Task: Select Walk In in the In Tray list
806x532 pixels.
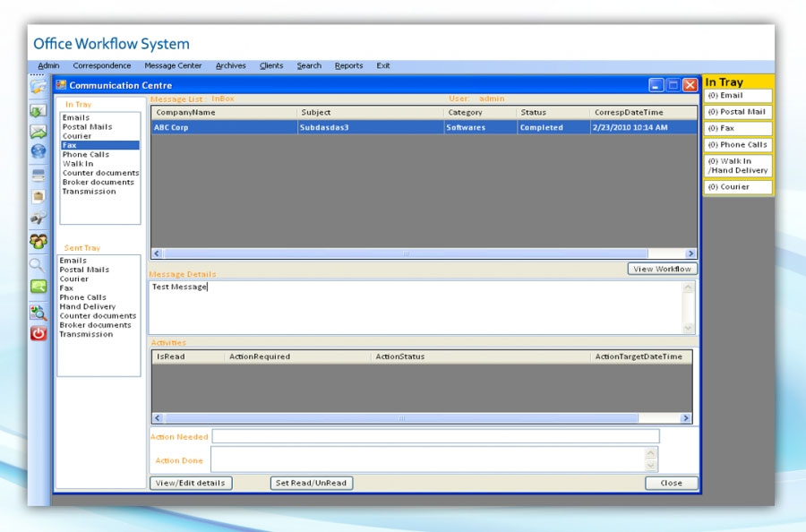Action: (78, 164)
